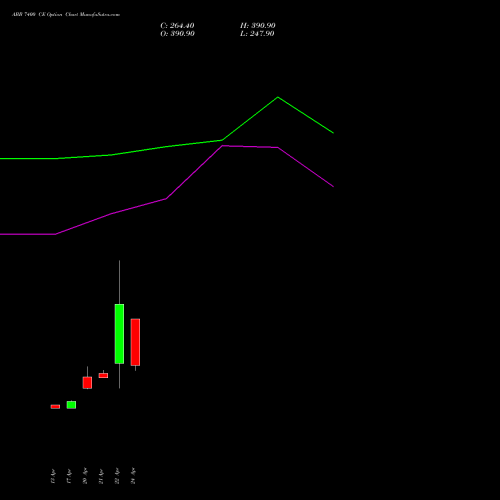This screenshot has width=500, height=500.
Task: Select the low value L: 247.90
Action: point(257,34)
